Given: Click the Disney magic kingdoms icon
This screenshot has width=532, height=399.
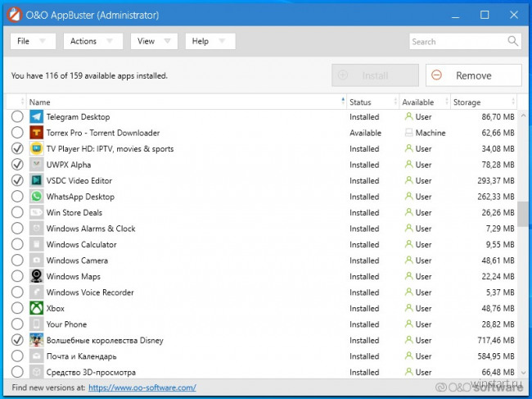Looking at the screenshot, I should pyautogui.click(x=36, y=340).
